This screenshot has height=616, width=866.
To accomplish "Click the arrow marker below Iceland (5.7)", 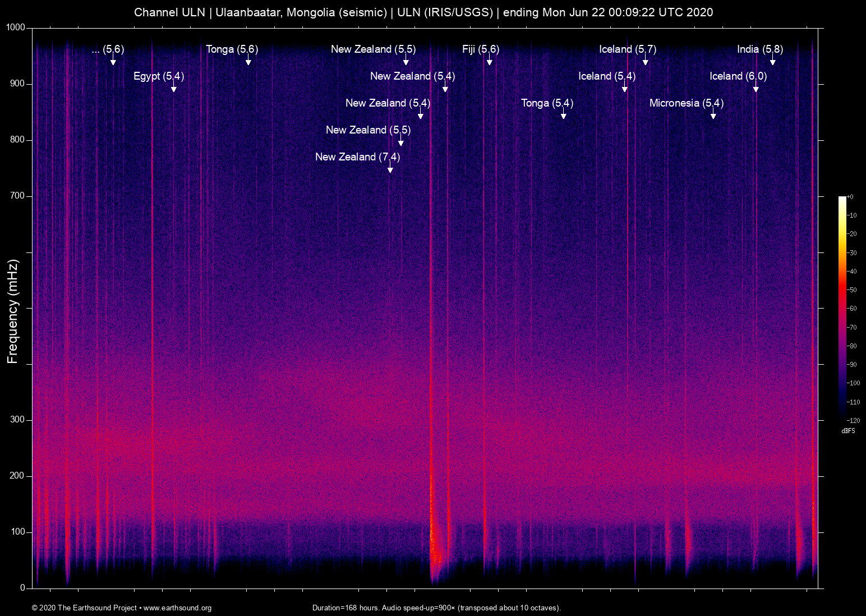I will 646,61.
